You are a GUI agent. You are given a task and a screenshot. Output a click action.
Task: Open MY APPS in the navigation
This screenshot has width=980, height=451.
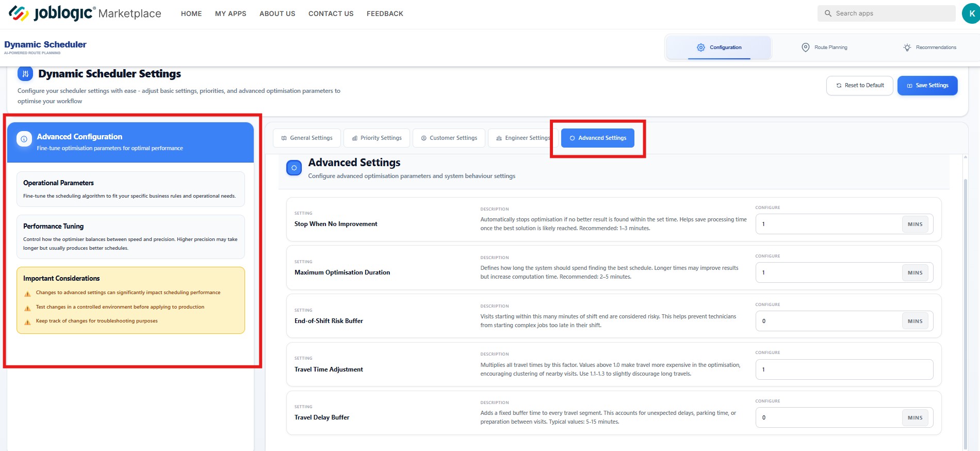tap(231, 13)
